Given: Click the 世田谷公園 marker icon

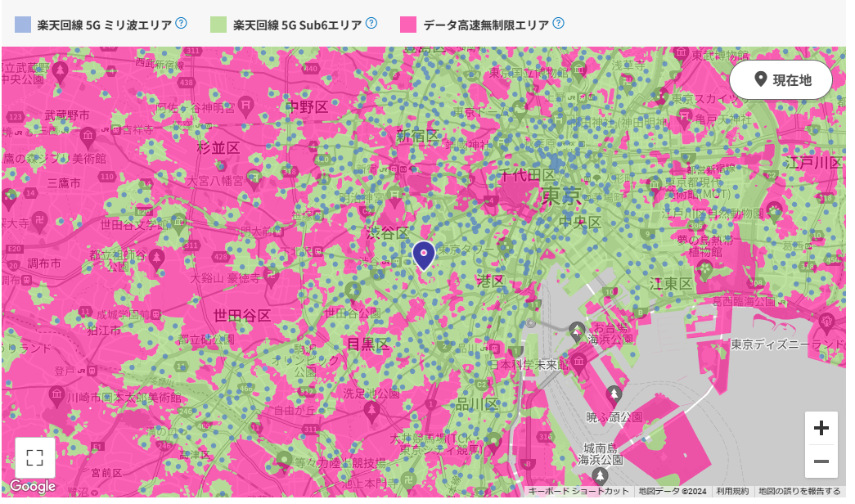Looking at the screenshot, I should pos(353,290).
